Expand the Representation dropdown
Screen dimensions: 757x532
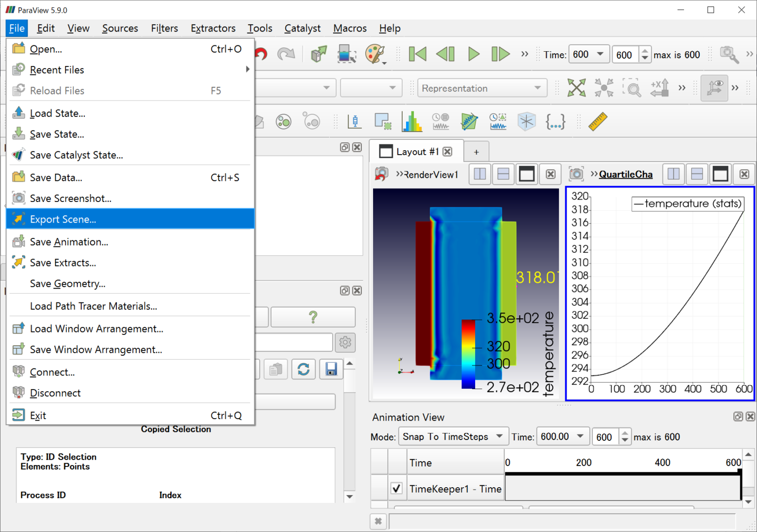click(482, 88)
